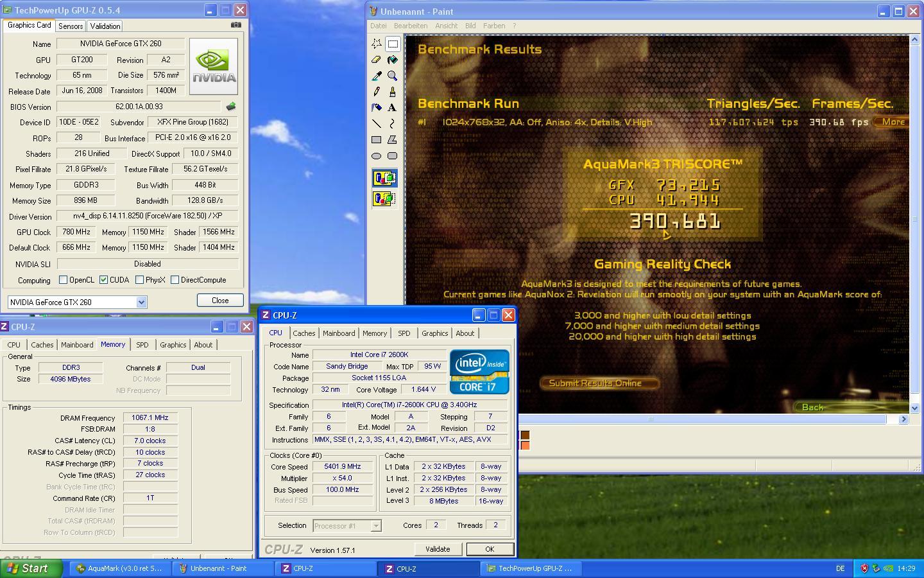The image size is (924, 578).
Task: Enable the PhysX checkbox in GPU-Z
Action: coord(139,280)
